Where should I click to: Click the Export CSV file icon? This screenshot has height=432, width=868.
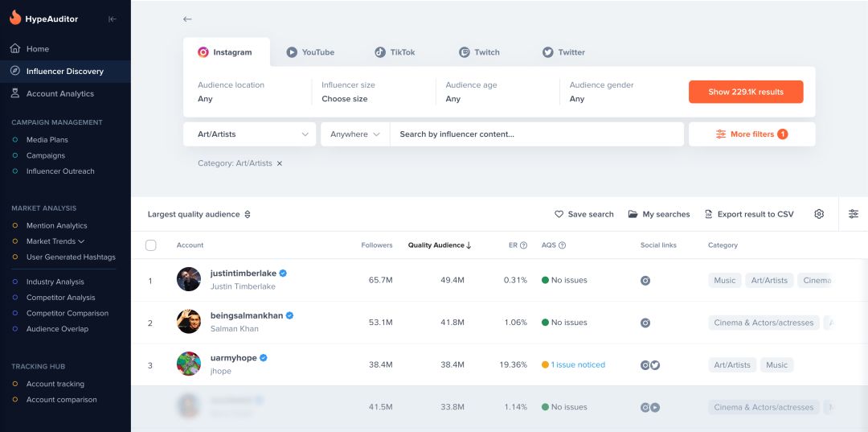pos(708,214)
